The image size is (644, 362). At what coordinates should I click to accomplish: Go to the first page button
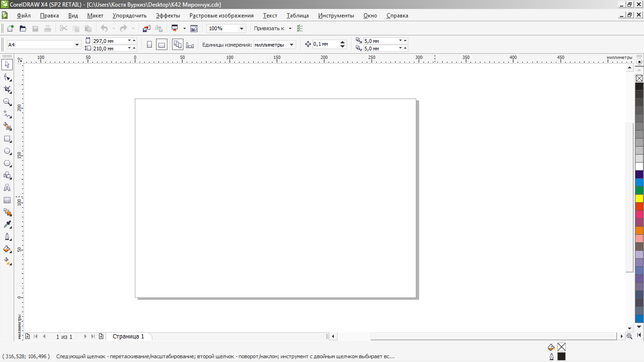(36, 336)
